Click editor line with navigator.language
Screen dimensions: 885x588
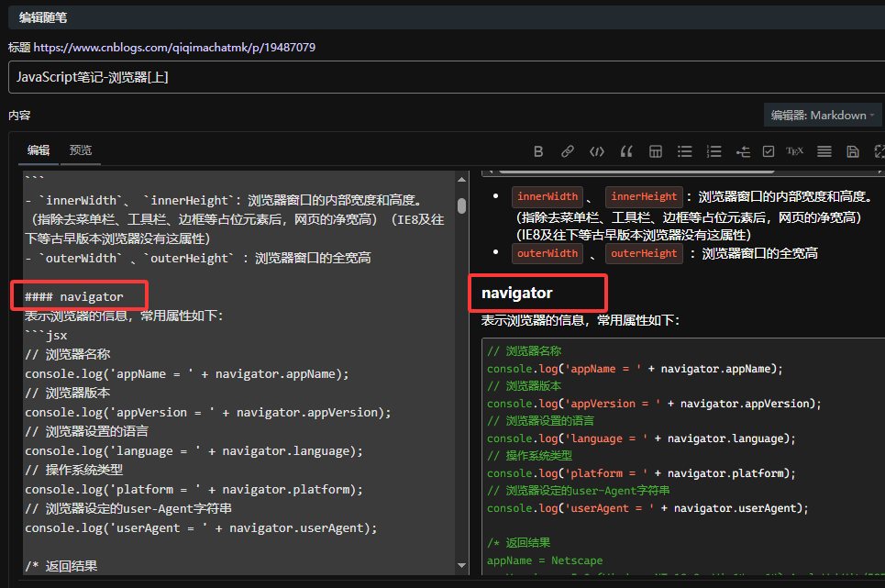click(194, 451)
